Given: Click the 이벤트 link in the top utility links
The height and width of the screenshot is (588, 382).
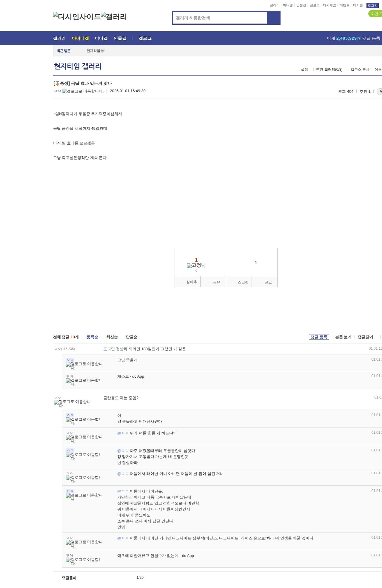Looking at the screenshot, I should (x=344, y=5).
